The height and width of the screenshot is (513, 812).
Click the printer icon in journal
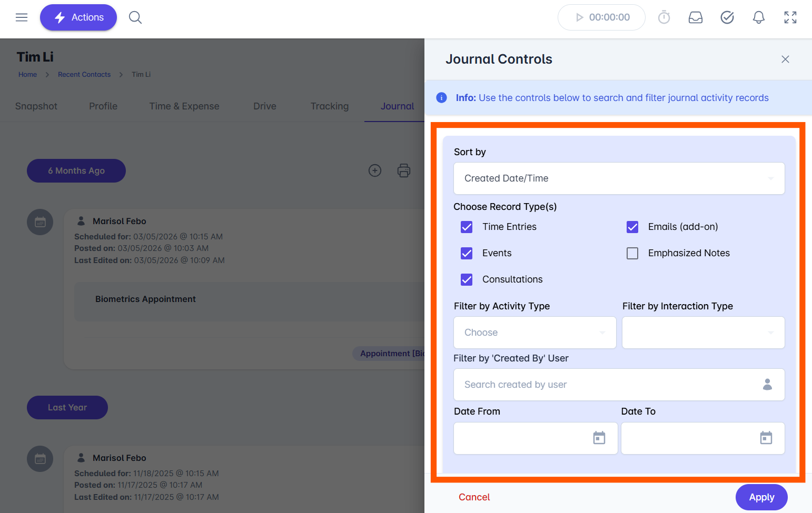pyautogui.click(x=404, y=170)
